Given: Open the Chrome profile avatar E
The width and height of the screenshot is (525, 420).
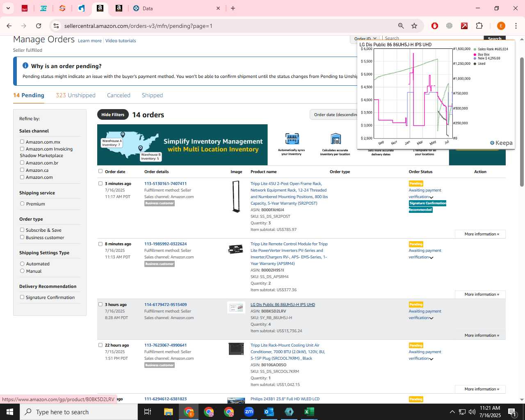Looking at the screenshot, I should pyautogui.click(x=501, y=26).
